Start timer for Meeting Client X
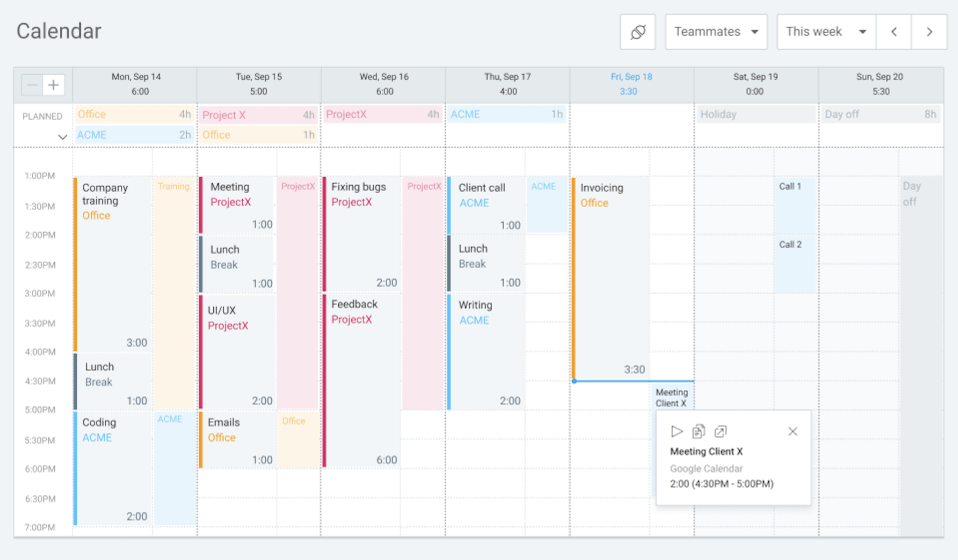 (x=676, y=431)
